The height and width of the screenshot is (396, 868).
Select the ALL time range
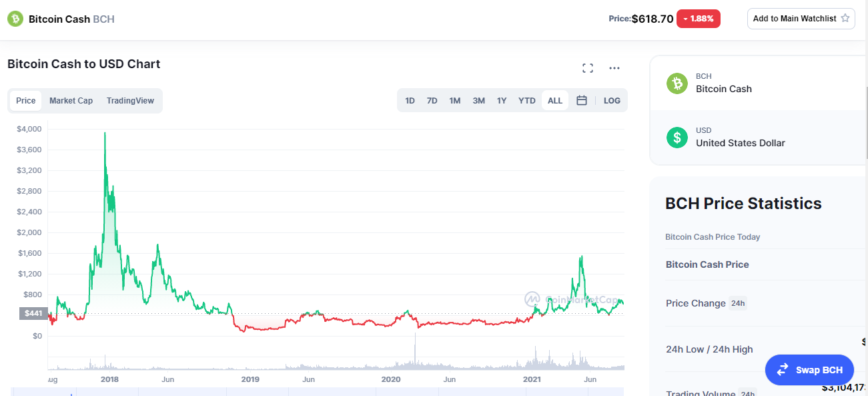(555, 101)
